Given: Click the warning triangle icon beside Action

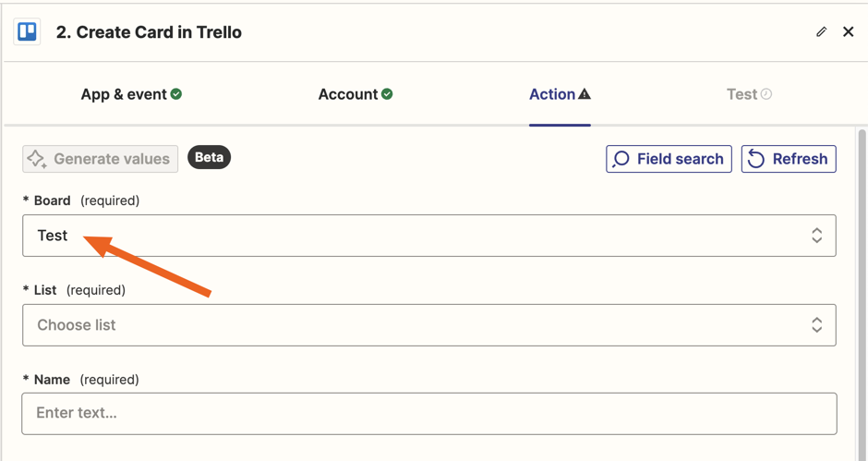Looking at the screenshot, I should pos(585,94).
